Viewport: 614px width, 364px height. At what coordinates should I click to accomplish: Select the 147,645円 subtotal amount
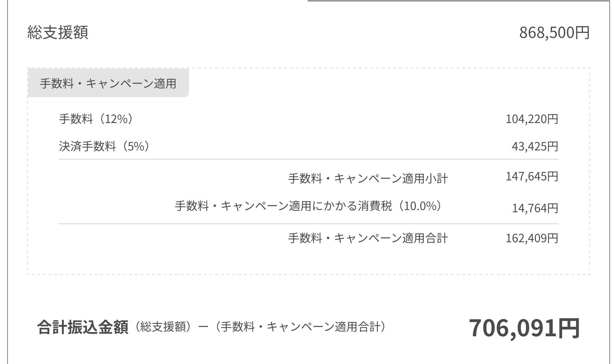coord(532,176)
